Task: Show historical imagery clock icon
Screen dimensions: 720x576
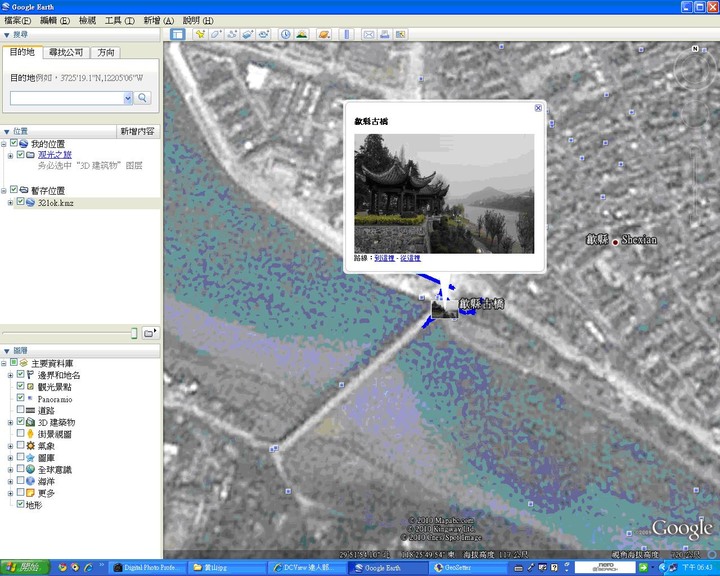Action: (x=286, y=34)
